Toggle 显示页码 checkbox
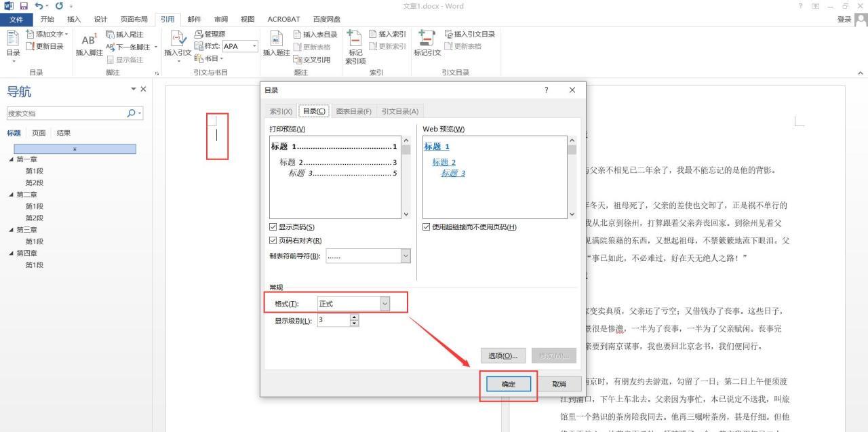Screen dimensions: 868x432 pyautogui.click(x=273, y=227)
